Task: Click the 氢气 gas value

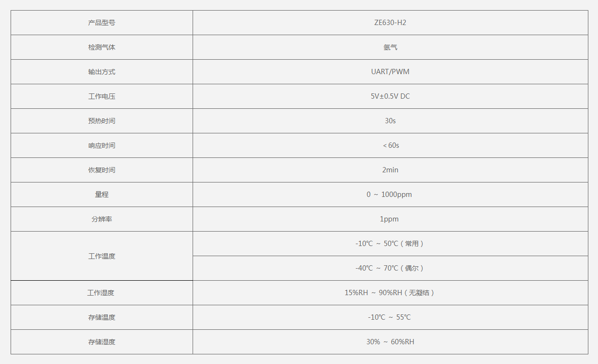Action: point(390,47)
